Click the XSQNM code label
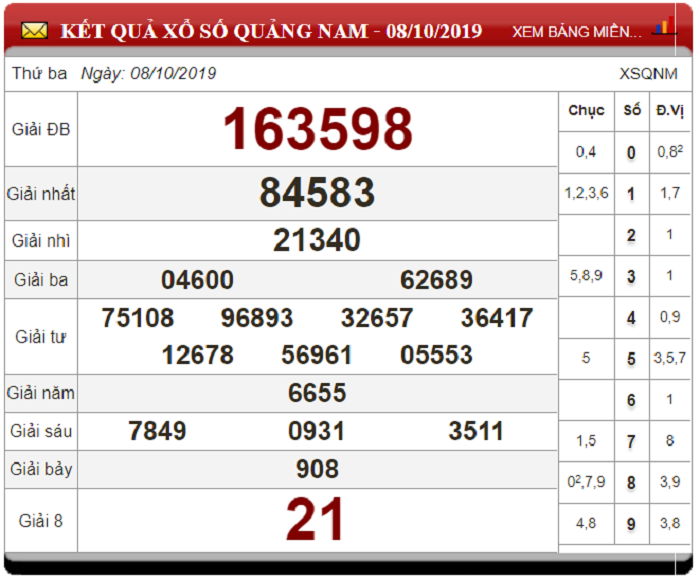 [x=648, y=74]
